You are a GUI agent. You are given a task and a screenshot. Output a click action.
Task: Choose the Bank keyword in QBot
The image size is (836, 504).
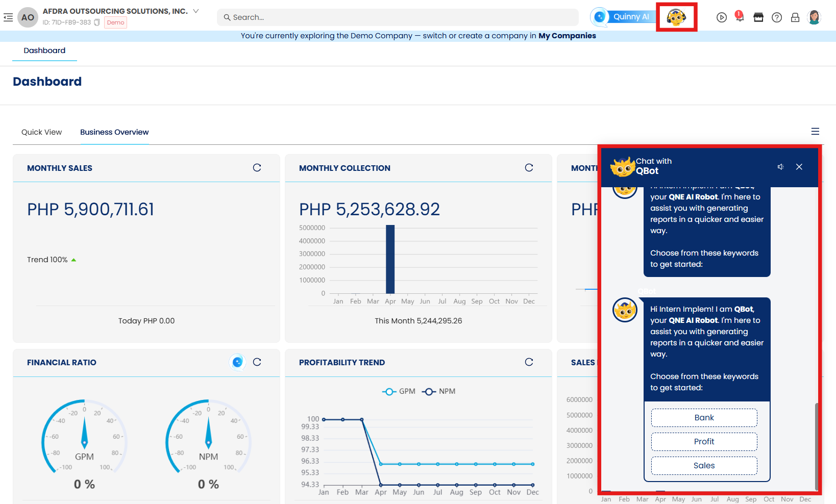[x=704, y=418]
